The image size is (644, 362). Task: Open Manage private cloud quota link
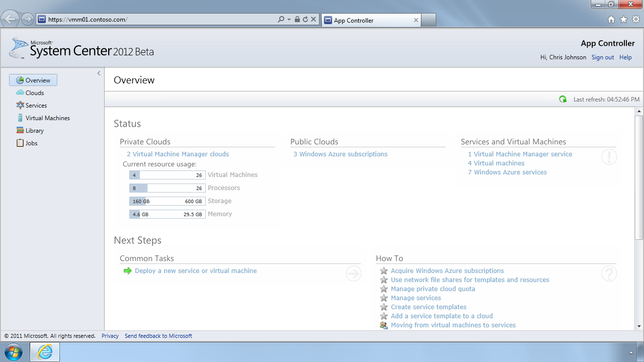click(433, 289)
